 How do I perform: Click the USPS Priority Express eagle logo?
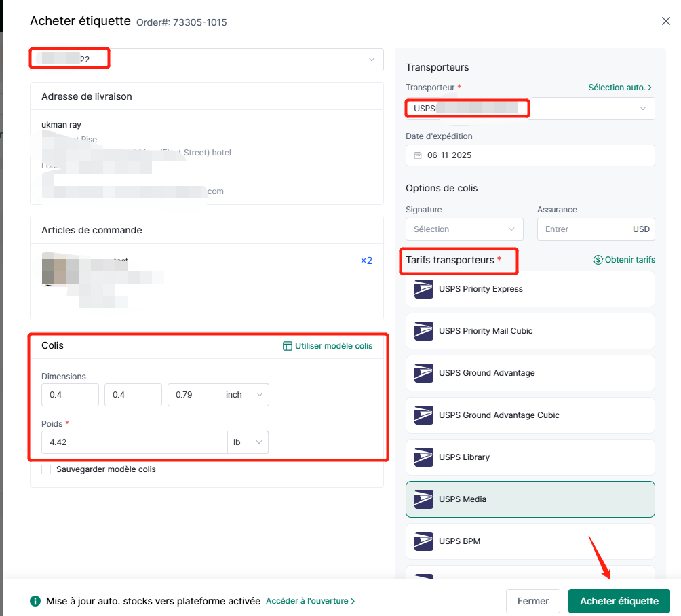[x=423, y=289]
